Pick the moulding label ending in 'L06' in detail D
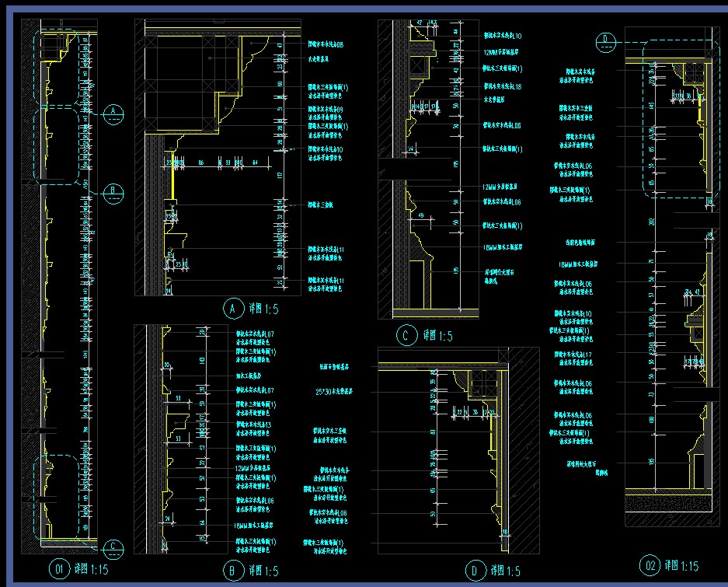This screenshot has height=587, width=728. (x=328, y=513)
